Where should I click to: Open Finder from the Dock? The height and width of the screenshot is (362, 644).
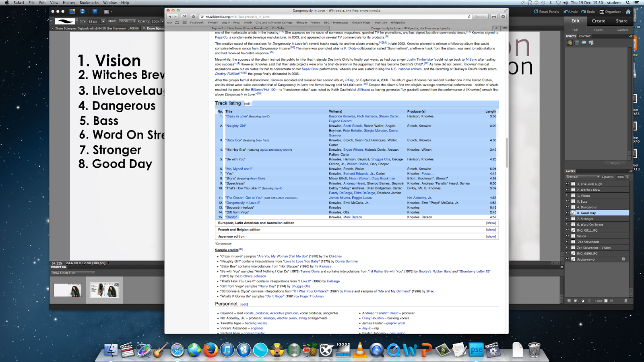111,350
